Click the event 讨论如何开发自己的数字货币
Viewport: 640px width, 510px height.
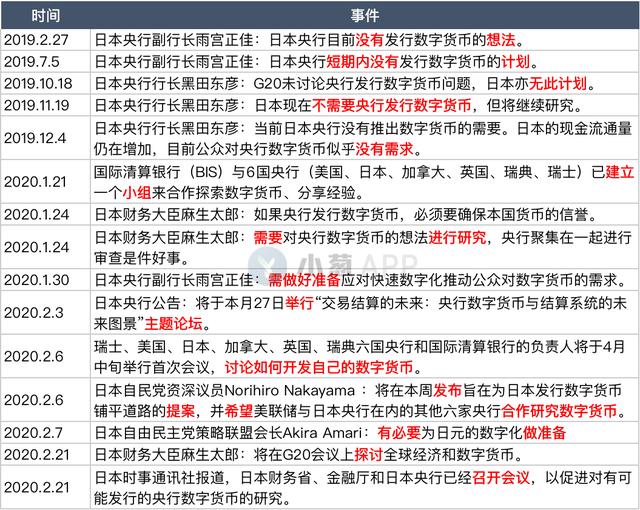click(365, 356)
